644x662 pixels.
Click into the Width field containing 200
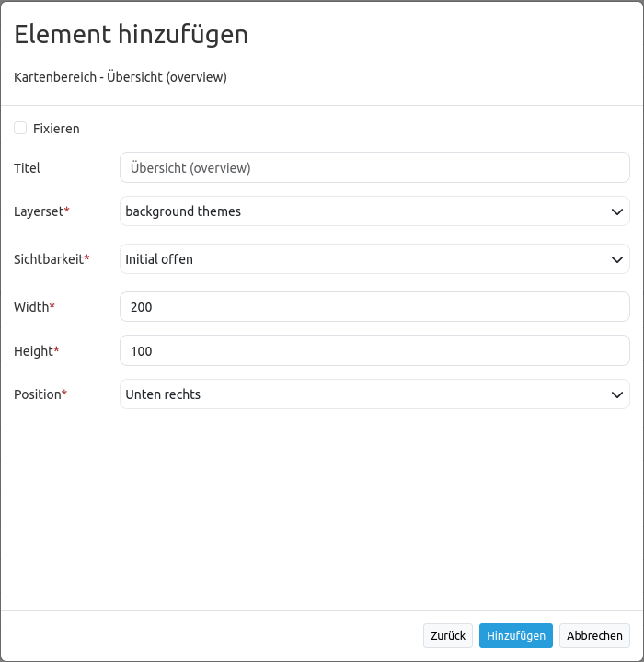click(x=374, y=307)
